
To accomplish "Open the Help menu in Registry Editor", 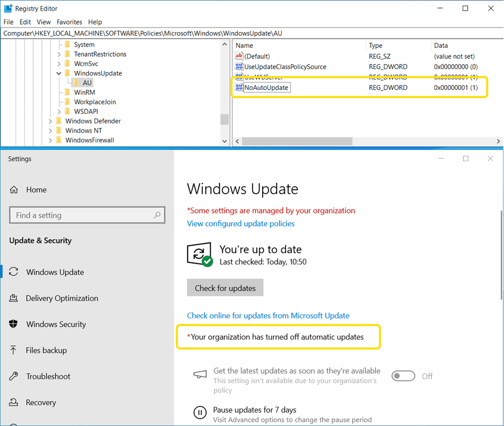I will point(95,22).
